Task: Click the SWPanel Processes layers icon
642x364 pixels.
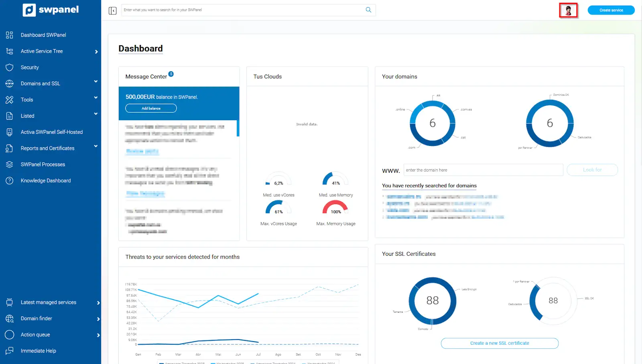Action: point(10,164)
